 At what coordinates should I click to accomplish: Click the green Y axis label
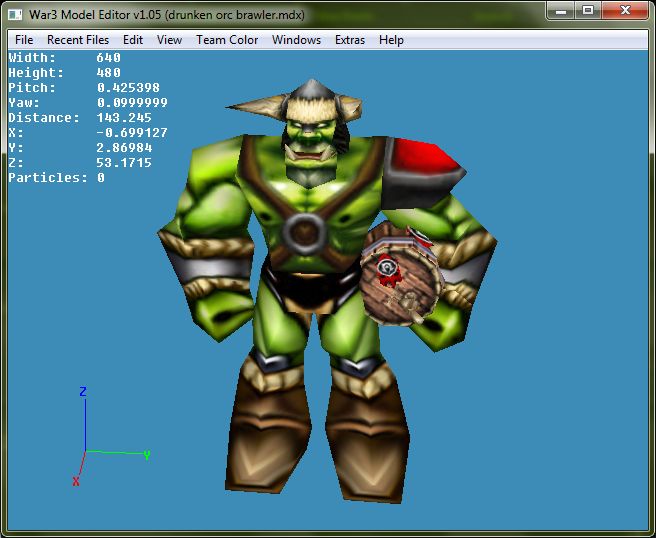click(147, 455)
